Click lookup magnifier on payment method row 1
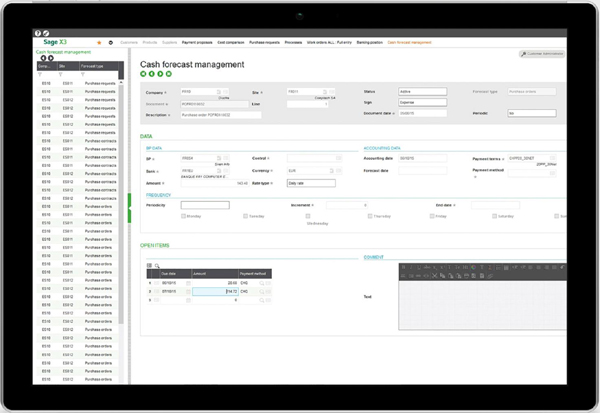The height and width of the screenshot is (413, 600). tap(262, 283)
